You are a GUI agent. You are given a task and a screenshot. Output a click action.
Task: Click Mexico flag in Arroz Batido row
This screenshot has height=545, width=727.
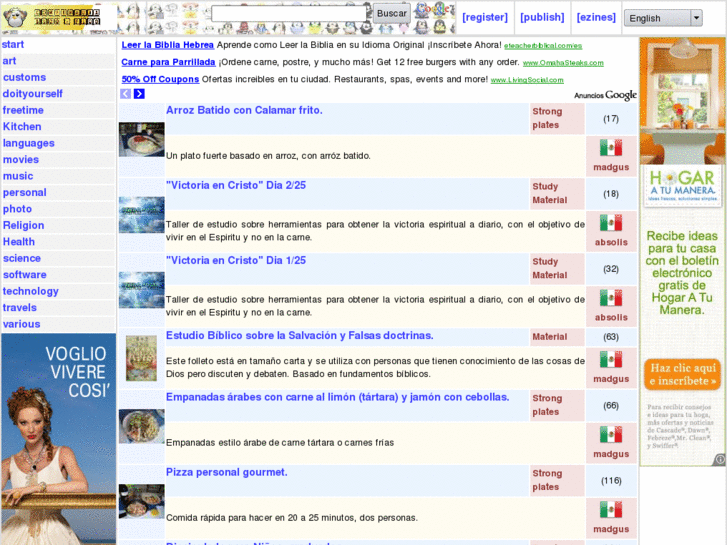(611, 148)
